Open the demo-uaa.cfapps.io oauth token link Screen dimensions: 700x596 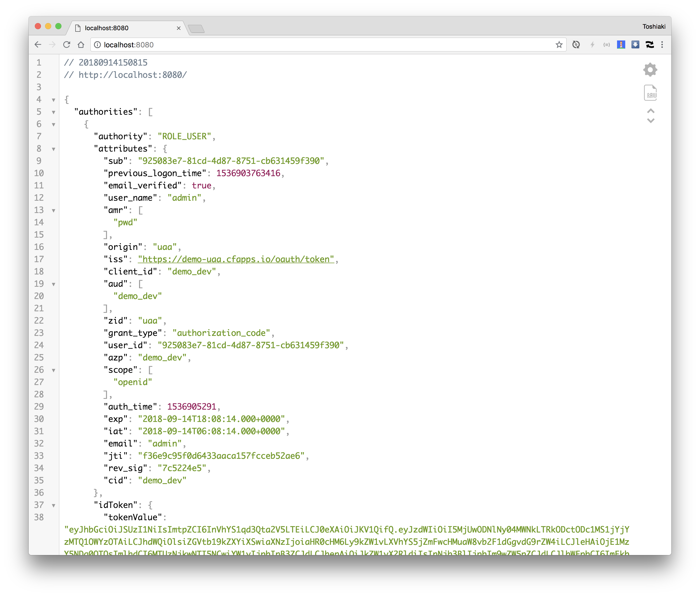(x=236, y=259)
